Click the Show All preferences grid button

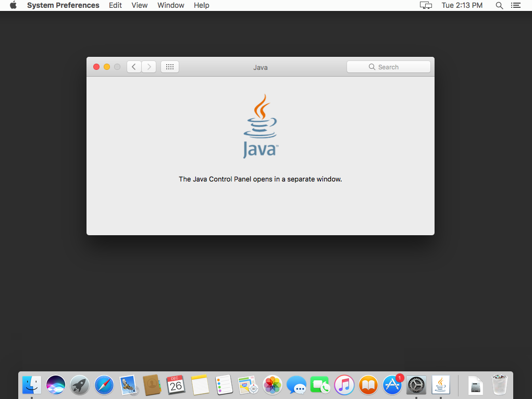tap(170, 67)
